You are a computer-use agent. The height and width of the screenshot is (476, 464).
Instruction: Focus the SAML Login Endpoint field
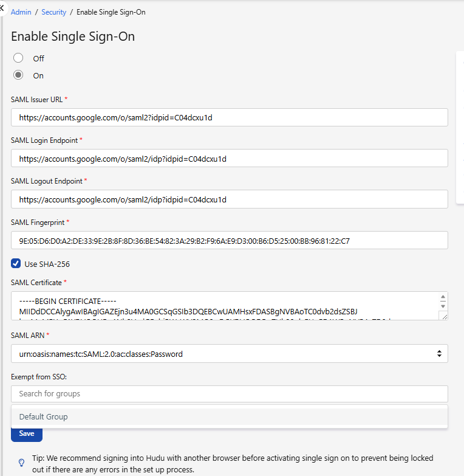pyautogui.click(x=230, y=158)
